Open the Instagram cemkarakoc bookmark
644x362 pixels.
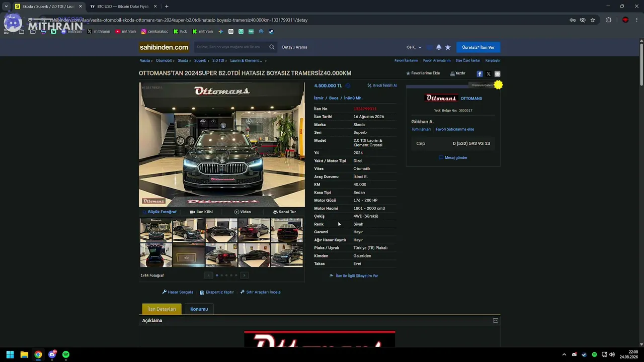point(154,32)
